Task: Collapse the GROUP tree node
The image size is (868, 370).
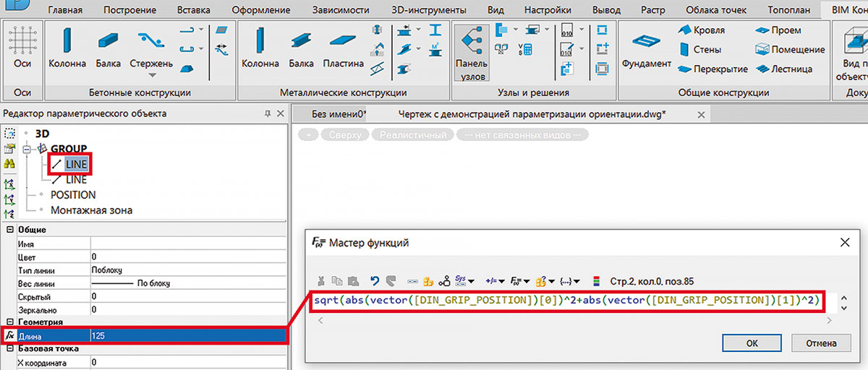Action: tap(28, 150)
